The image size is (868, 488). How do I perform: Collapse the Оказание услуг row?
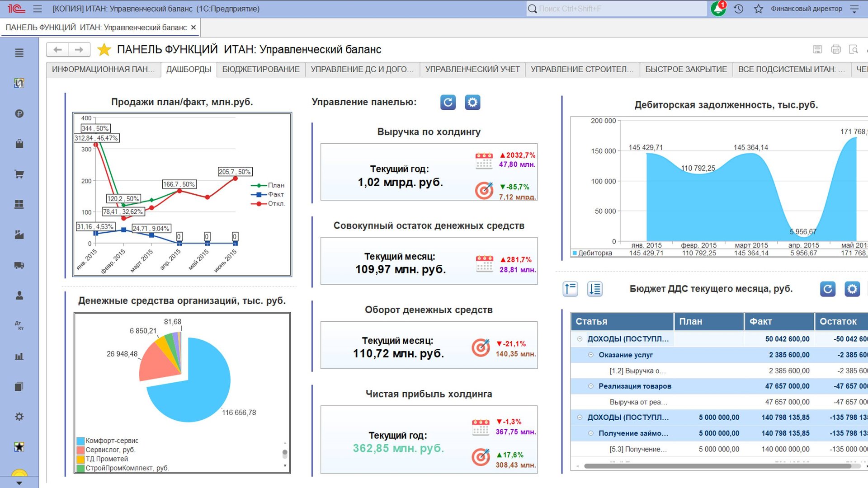590,355
